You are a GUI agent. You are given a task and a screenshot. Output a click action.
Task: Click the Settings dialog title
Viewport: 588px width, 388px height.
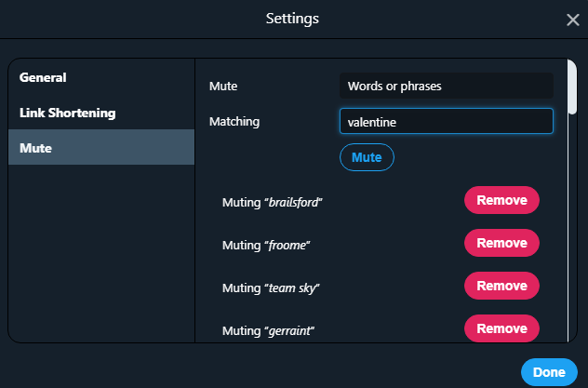pos(294,18)
